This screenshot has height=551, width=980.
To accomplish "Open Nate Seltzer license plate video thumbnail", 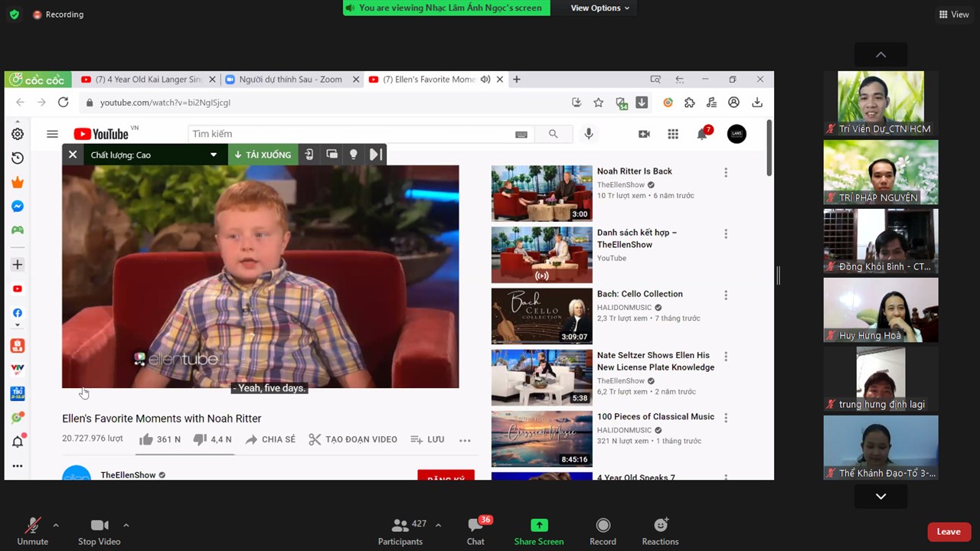I will click(x=542, y=377).
